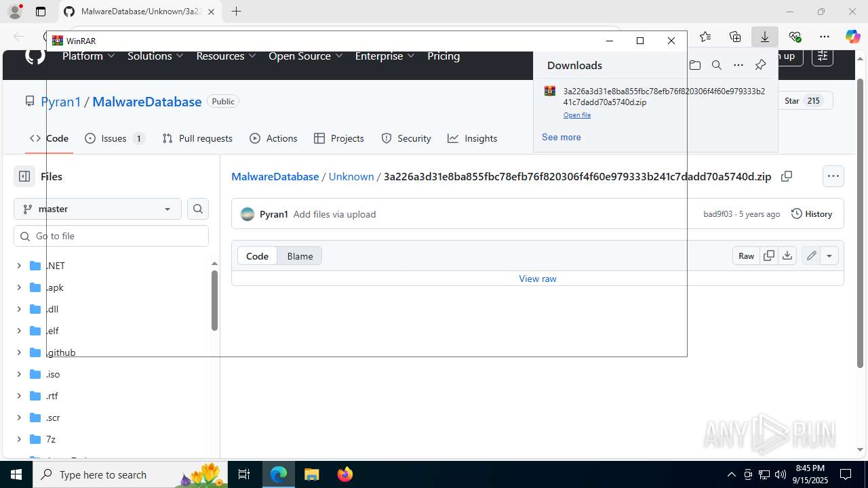Open the Copilot icon in Edge
868x488 pixels.
(x=852, y=37)
